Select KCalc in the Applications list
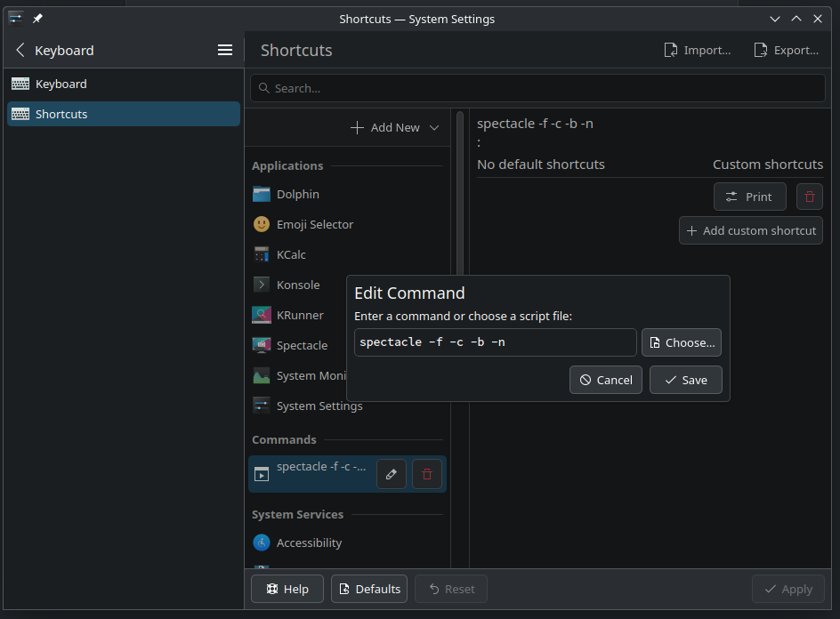This screenshot has width=840, height=619. (x=348, y=255)
